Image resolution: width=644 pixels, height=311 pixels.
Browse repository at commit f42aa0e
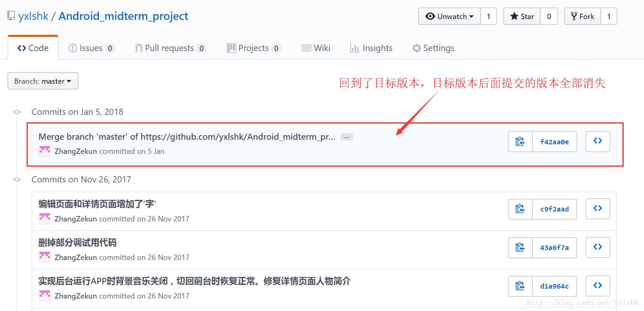click(598, 142)
